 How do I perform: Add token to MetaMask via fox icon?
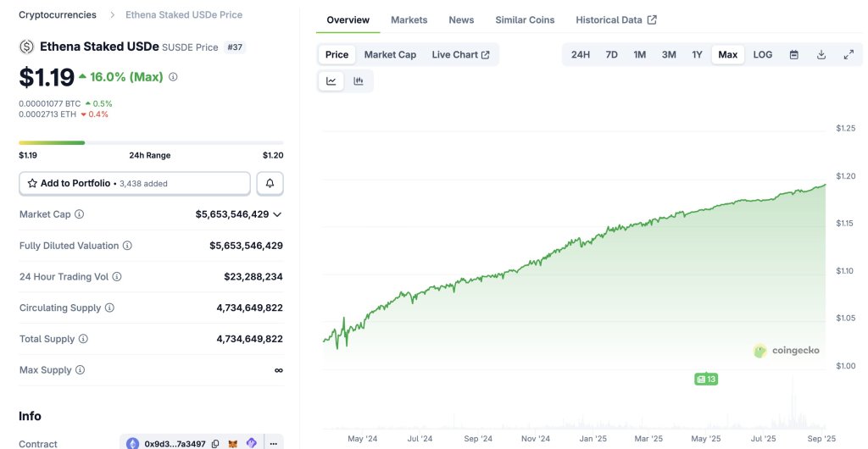(233, 443)
